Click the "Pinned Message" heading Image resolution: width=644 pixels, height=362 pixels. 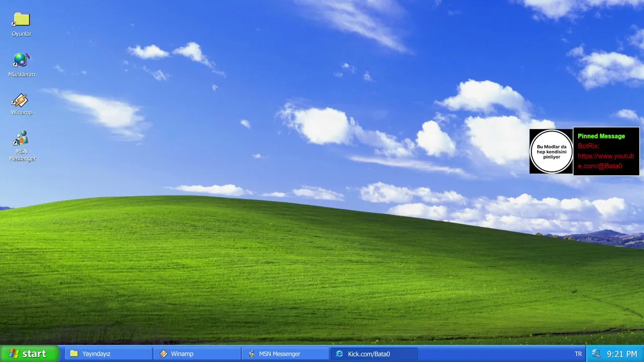pos(601,136)
